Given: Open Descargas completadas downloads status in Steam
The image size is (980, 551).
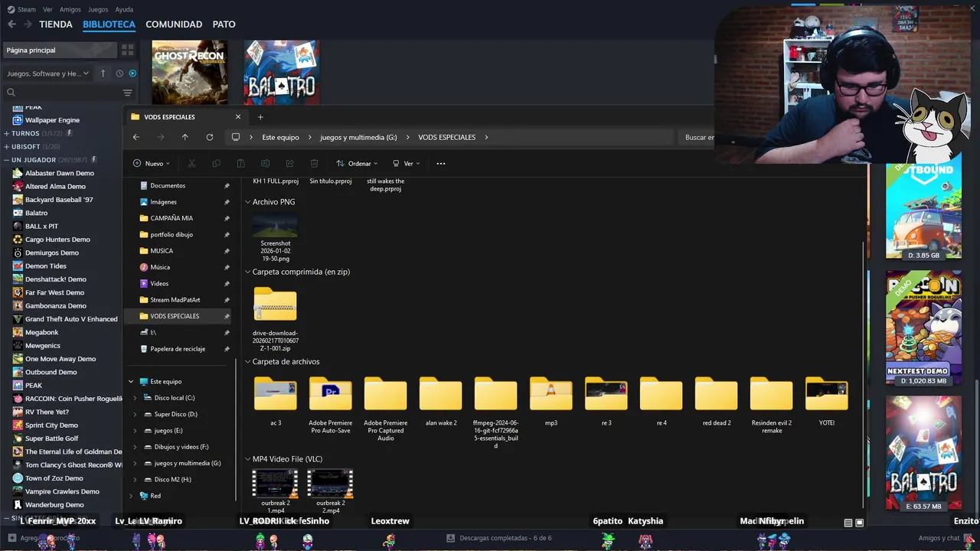Looking at the screenshot, I should pyautogui.click(x=499, y=538).
